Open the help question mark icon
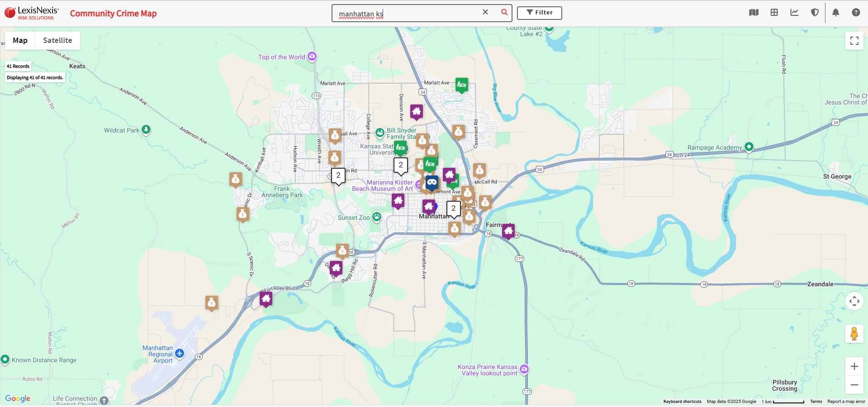868x407 pixels. (x=856, y=13)
